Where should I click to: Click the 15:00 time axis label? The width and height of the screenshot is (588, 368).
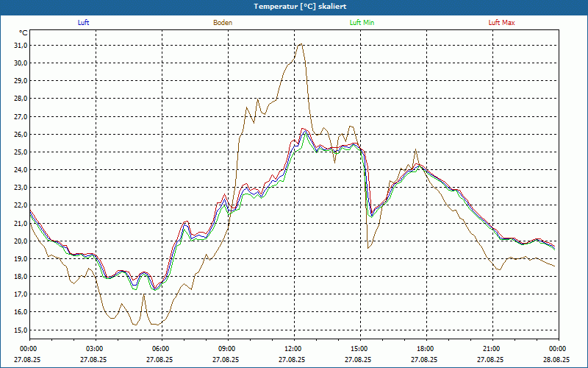[359, 349]
